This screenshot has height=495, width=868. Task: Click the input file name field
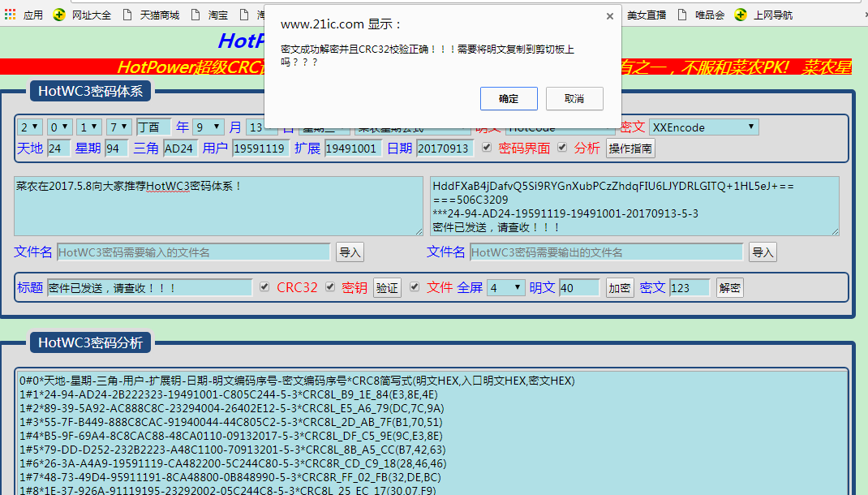[193, 252]
